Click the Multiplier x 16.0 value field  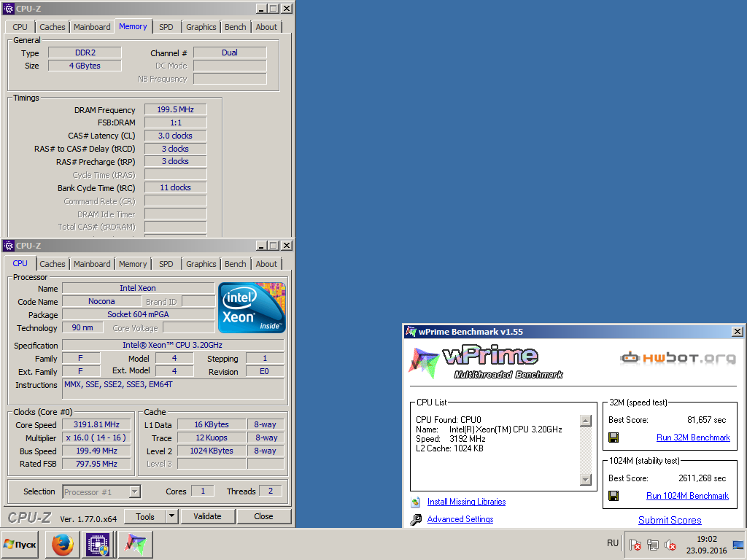point(97,437)
